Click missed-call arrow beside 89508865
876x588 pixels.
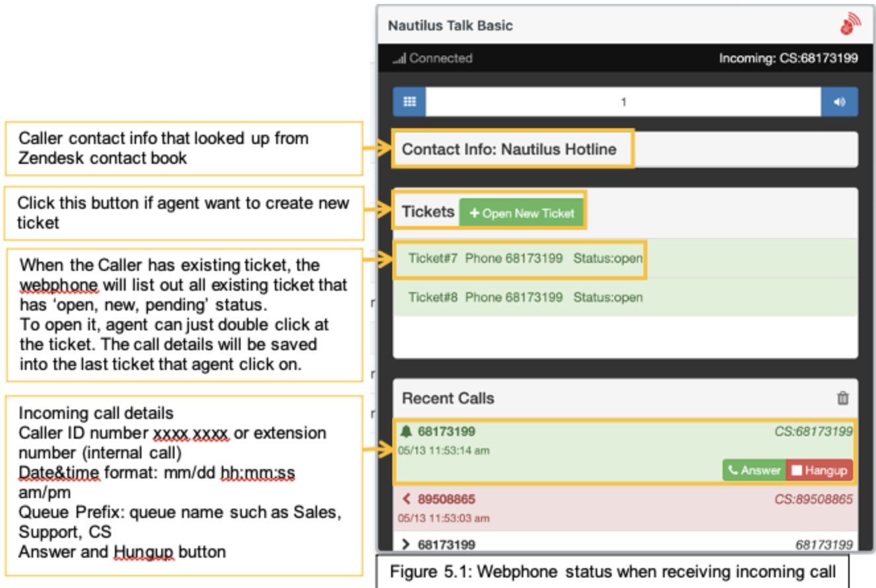(407, 499)
